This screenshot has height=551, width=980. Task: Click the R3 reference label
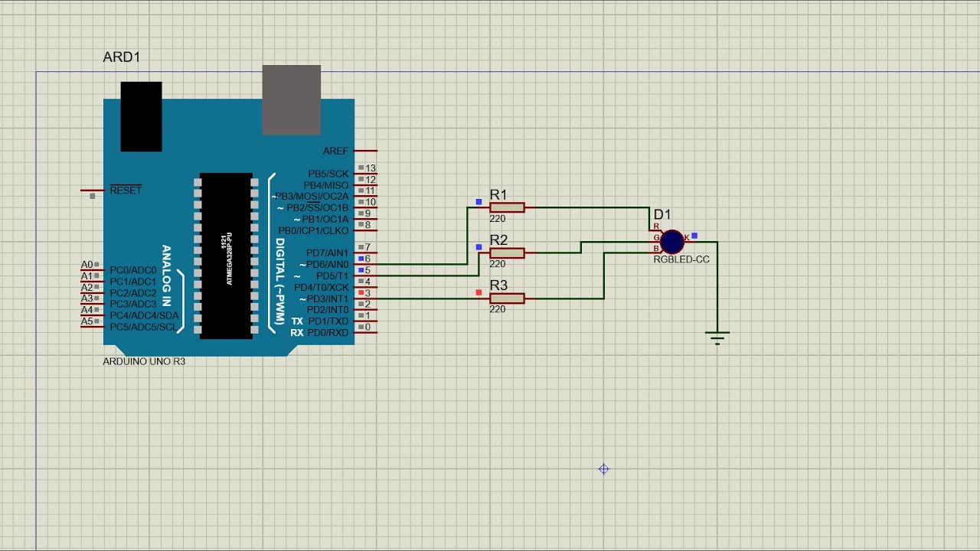tap(498, 285)
